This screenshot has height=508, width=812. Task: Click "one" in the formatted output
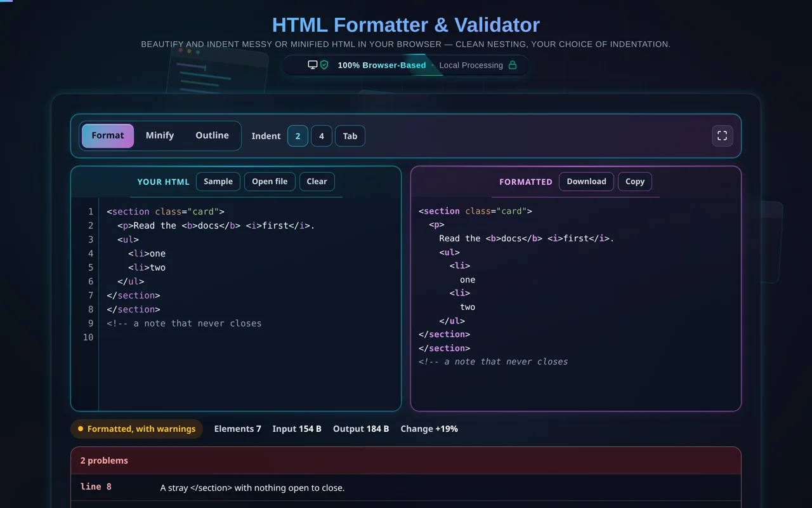[468, 279]
